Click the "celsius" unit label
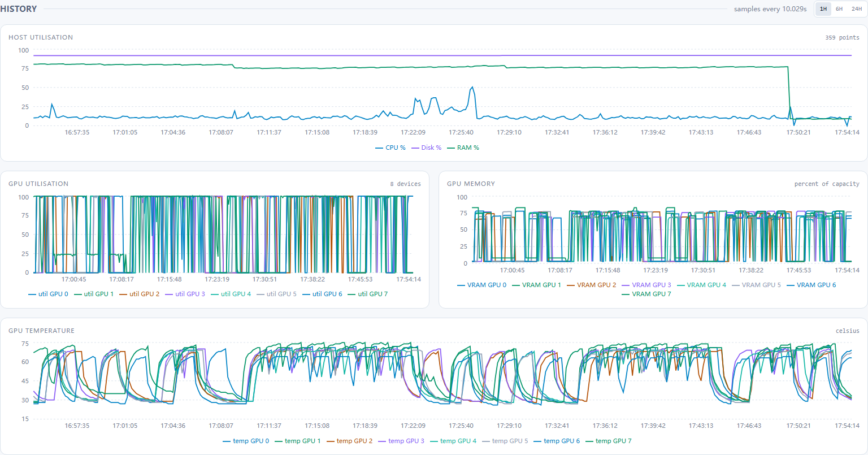Image resolution: width=868 pixels, height=455 pixels. click(848, 331)
